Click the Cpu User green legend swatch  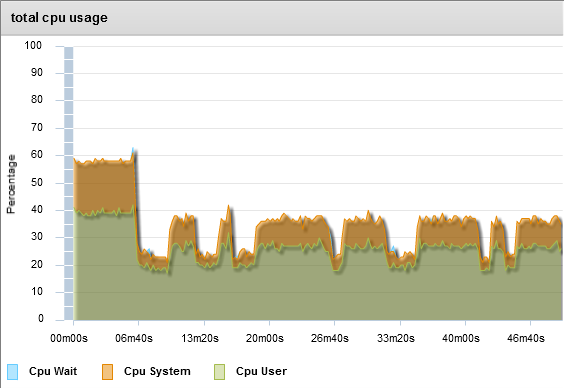click(x=219, y=372)
